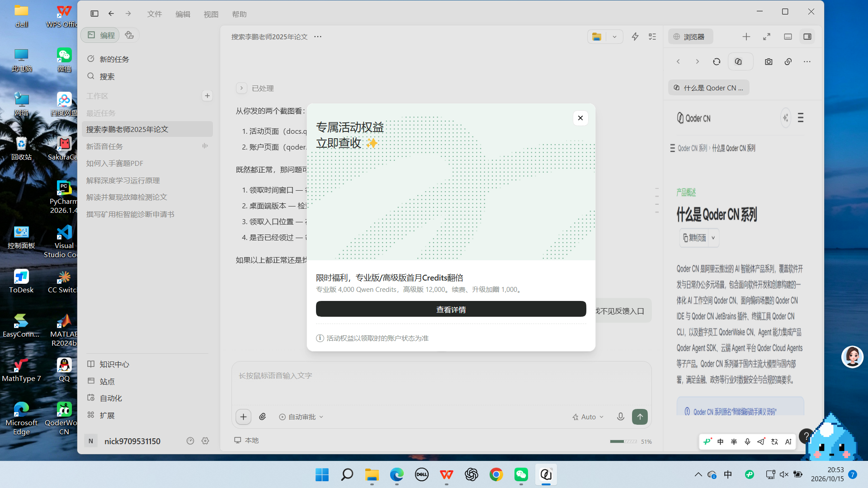868x488 pixels.
Task: Add a new browser tab with plus
Action: 746,37
